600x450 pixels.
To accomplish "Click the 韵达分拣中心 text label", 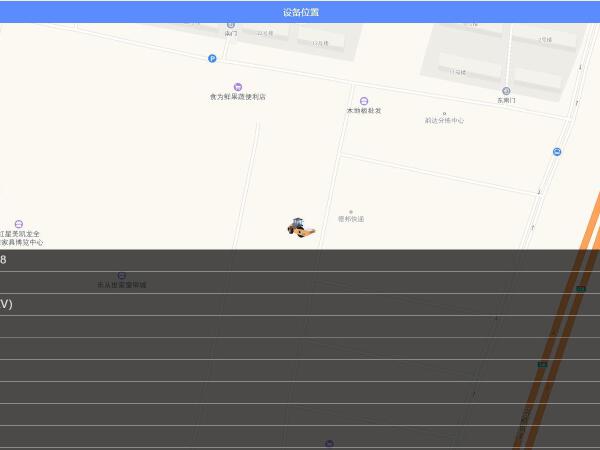I will [444, 121].
